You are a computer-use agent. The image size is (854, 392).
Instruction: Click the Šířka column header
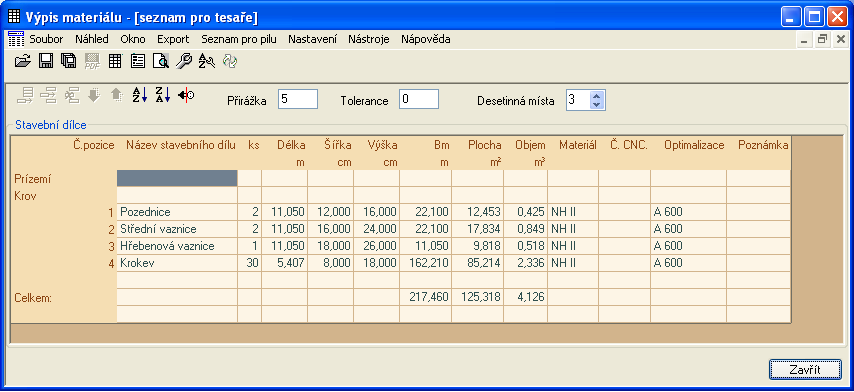(x=338, y=145)
